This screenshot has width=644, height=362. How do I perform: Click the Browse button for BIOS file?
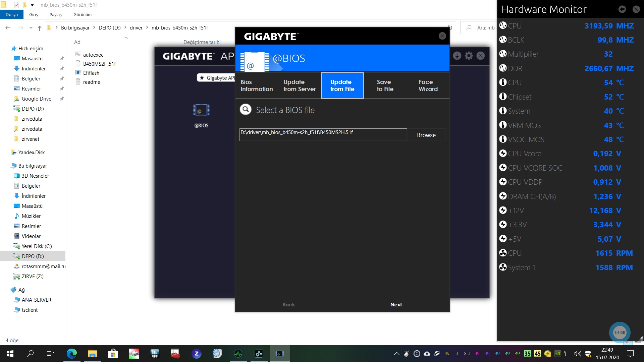[x=426, y=135]
